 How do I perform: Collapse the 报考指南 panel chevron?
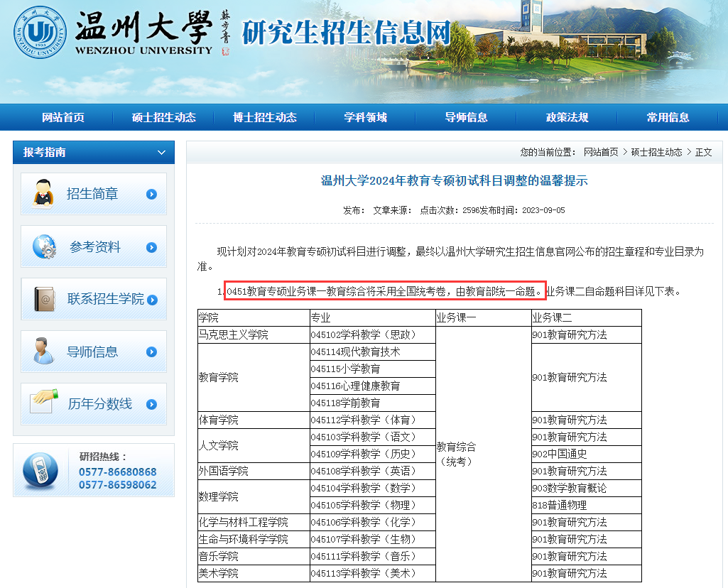pyautogui.click(x=161, y=152)
